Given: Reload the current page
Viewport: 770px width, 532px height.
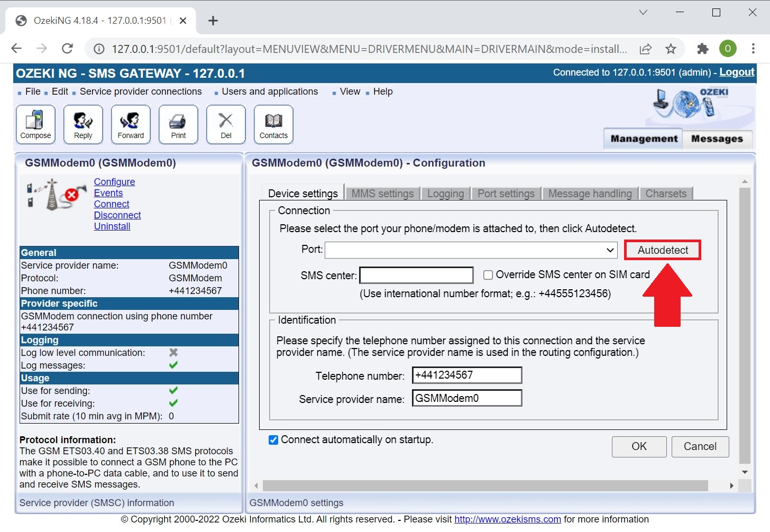Looking at the screenshot, I should [67, 49].
